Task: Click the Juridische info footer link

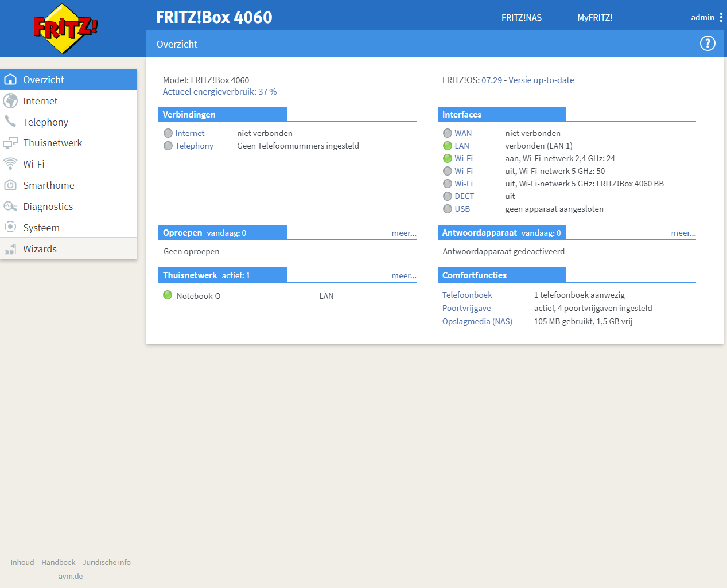Action: [107, 562]
